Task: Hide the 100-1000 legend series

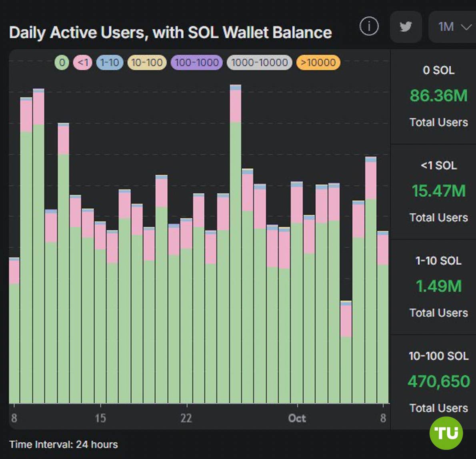Action: point(197,62)
